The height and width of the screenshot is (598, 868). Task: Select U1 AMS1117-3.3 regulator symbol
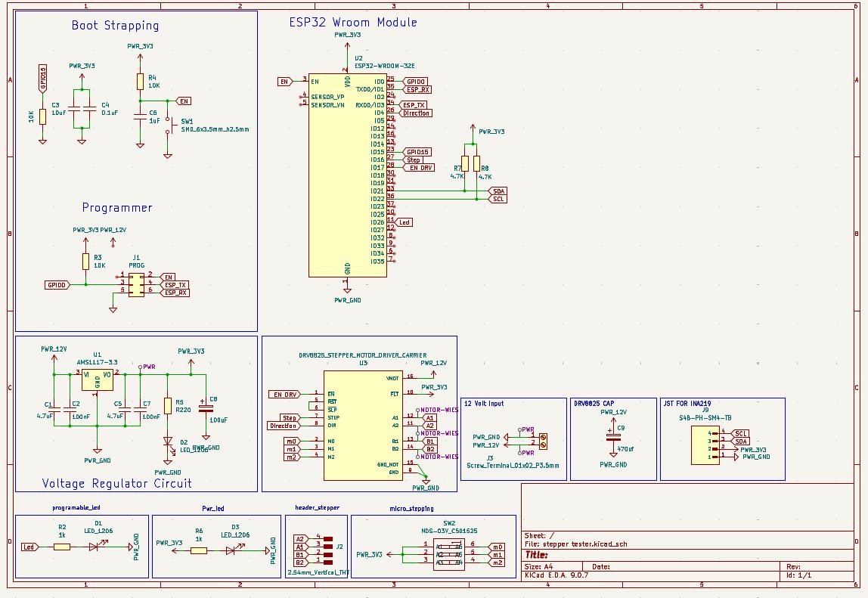coord(98,380)
